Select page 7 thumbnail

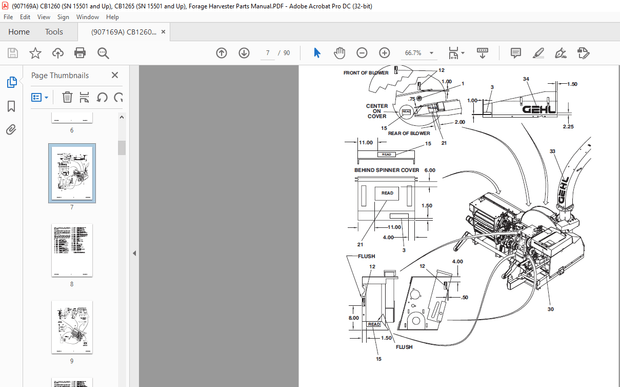coord(72,173)
